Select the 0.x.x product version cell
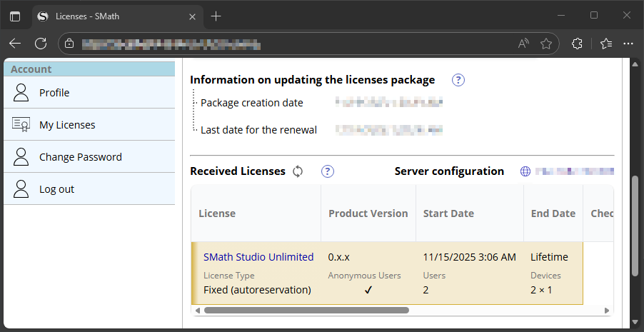This screenshot has width=644, height=332. pyautogui.click(x=339, y=257)
